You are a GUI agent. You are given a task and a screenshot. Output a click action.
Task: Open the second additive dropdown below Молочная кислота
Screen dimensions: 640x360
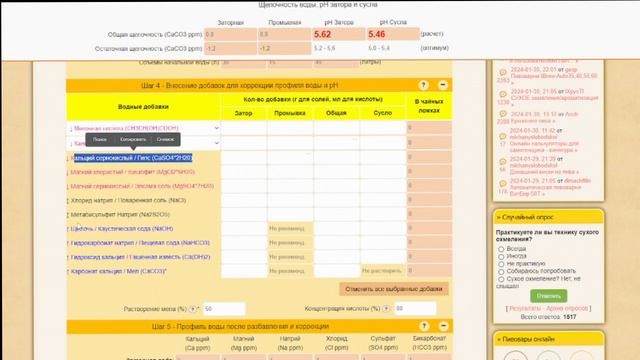tap(143, 143)
